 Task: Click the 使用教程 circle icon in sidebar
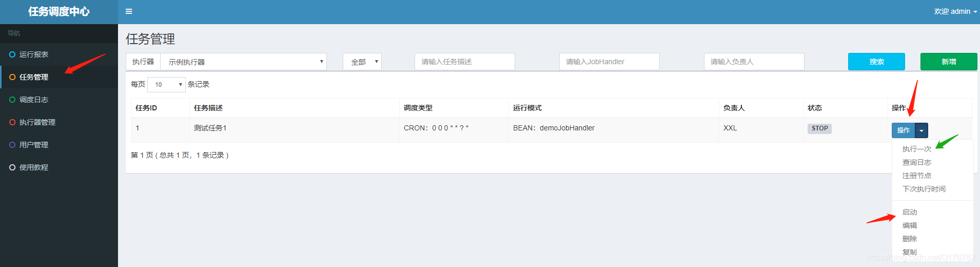tap(12, 167)
